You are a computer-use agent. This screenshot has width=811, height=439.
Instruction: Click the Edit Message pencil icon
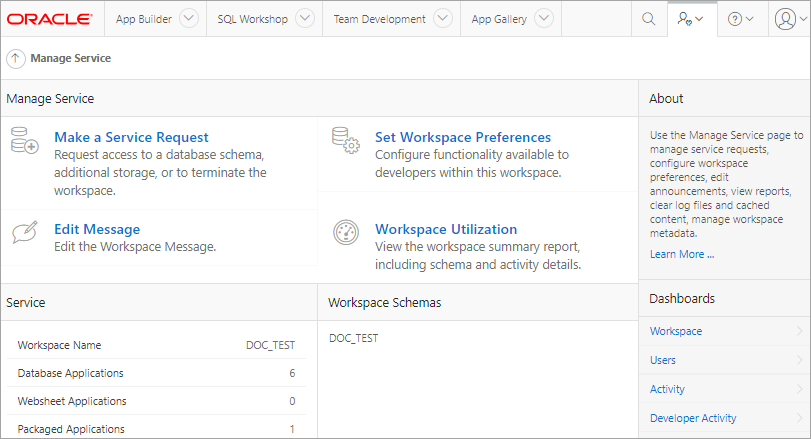(x=24, y=231)
